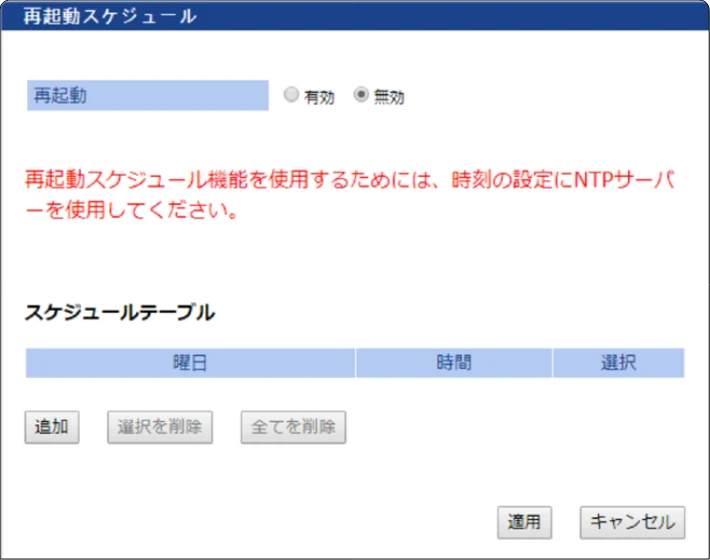Apply settings with the 適用 button
Image resolution: width=710 pixels, height=560 pixels.
click(524, 522)
